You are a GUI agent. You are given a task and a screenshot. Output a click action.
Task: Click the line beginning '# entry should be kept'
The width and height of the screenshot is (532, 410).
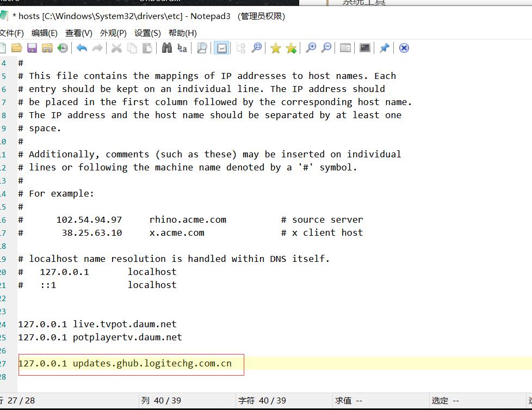[x=201, y=89]
